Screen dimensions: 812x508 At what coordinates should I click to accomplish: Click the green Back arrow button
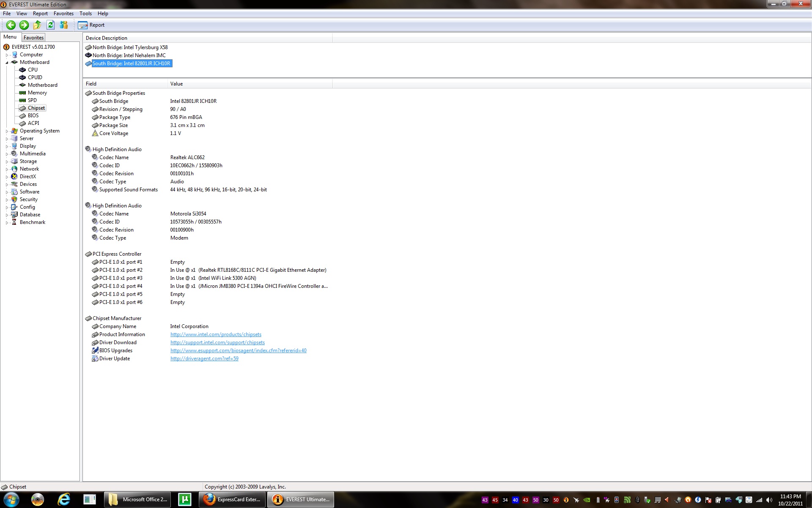point(11,25)
